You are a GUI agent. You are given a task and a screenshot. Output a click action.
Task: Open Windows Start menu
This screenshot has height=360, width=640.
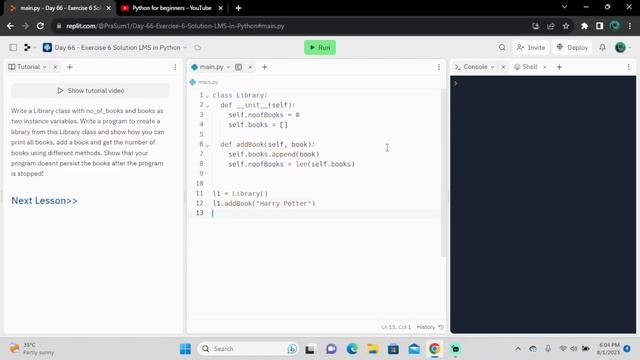tap(185, 349)
